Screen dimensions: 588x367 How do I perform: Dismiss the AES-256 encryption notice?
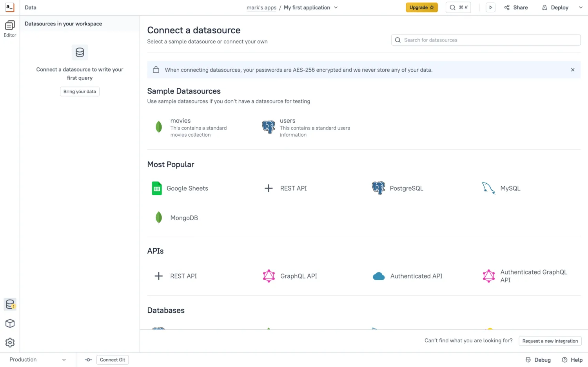pos(573,70)
